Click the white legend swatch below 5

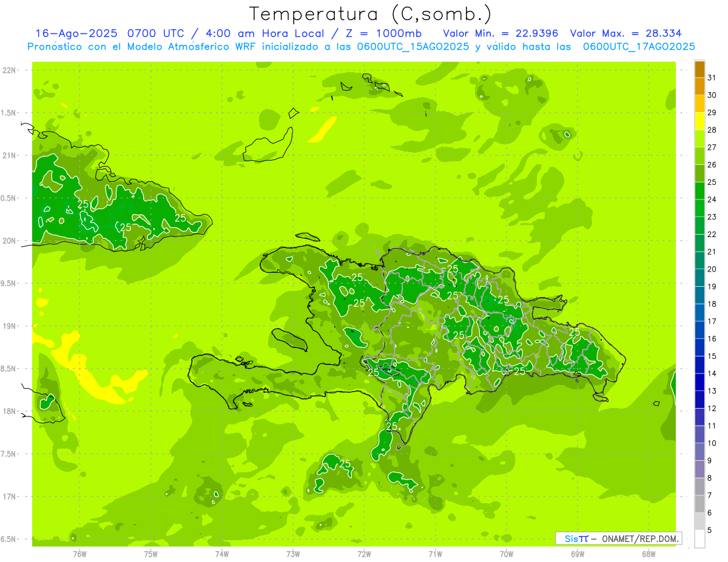[x=699, y=539]
